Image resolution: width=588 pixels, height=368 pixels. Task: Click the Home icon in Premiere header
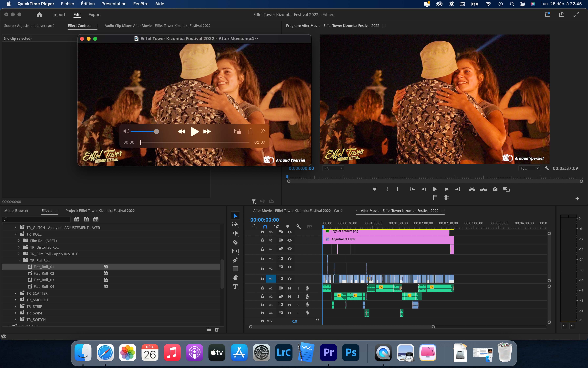(x=39, y=15)
